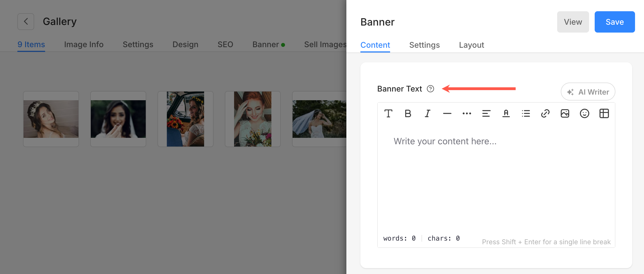The height and width of the screenshot is (274, 644).
Task: Click the insert link icon
Action: point(545,114)
